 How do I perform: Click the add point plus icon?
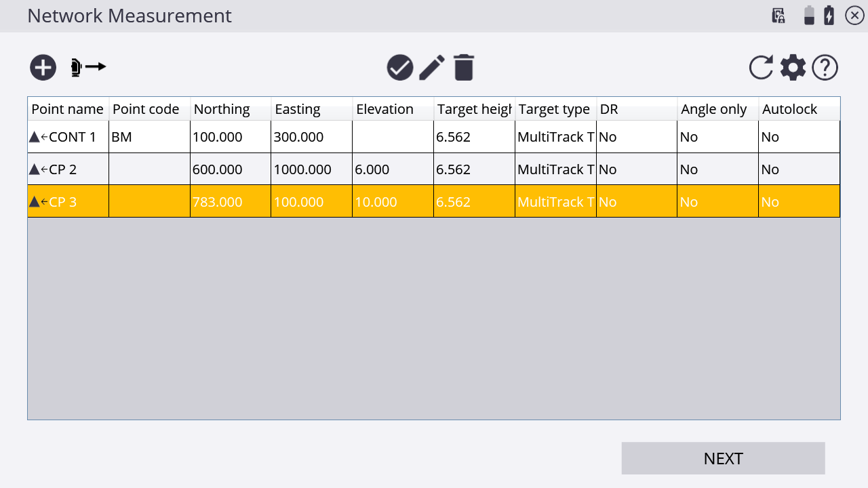click(43, 68)
